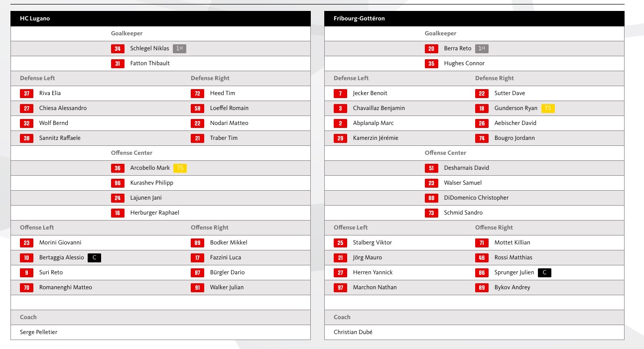Click player name Sannitz Raffaele

click(60, 138)
